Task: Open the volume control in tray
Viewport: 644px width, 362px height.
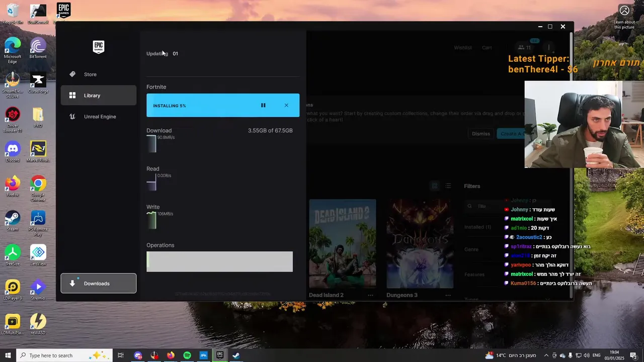Action: [587, 355]
